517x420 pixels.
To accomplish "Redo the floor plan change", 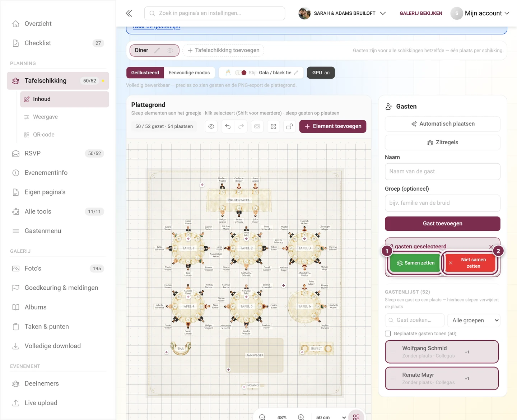I will pyautogui.click(x=241, y=126).
